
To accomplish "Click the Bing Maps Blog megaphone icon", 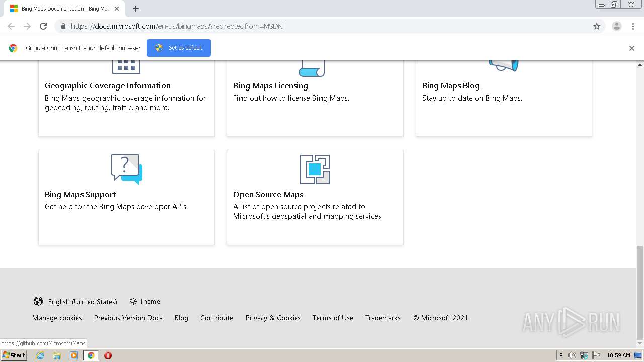I will pos(504,66).
